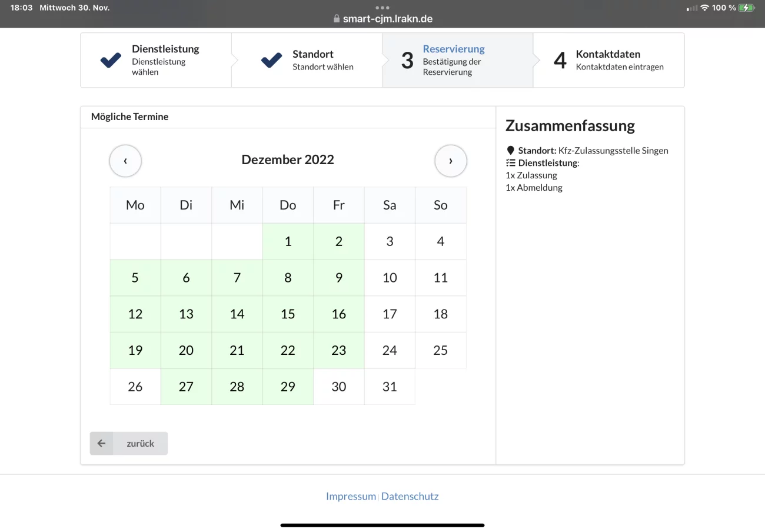Viewport: 765px width, 532px height.
Task: Choose December 28 in the calendar
Action: click(x=237, y=387)
